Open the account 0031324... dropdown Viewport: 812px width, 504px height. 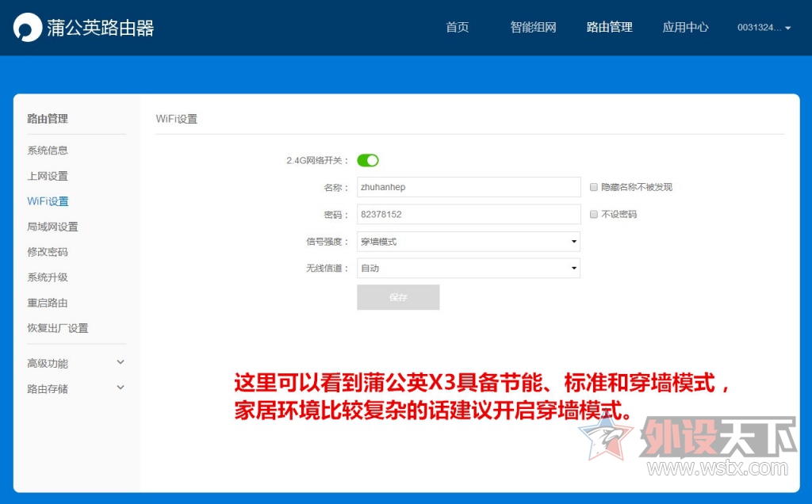[764, 28]
